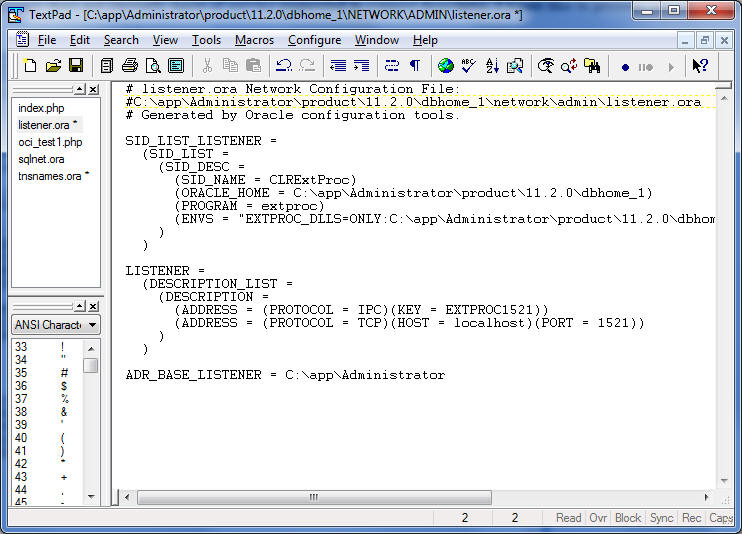742x534 pixels.
Task: Open the Macros menu
Action: click(x=255, y=40)
